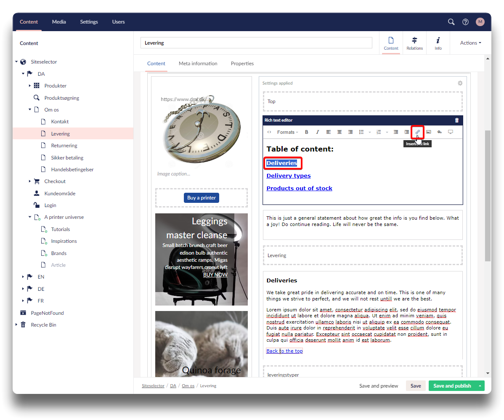Click the page name input field Levering
Image resolution: width=504 pixels, height=420 pixels.
click(x=256, y=43)
